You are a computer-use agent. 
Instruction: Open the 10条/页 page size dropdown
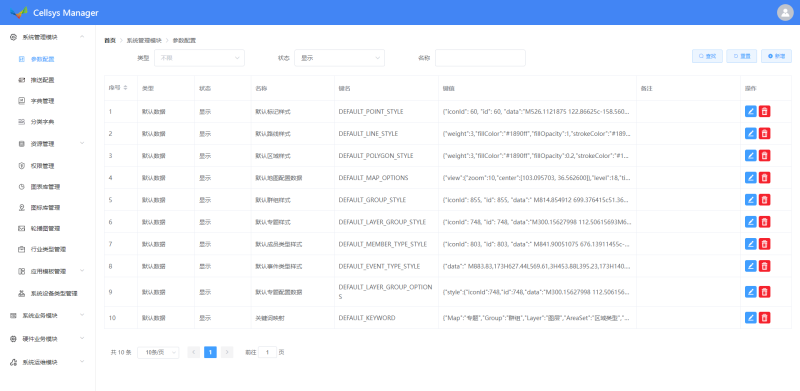point(158,352)
